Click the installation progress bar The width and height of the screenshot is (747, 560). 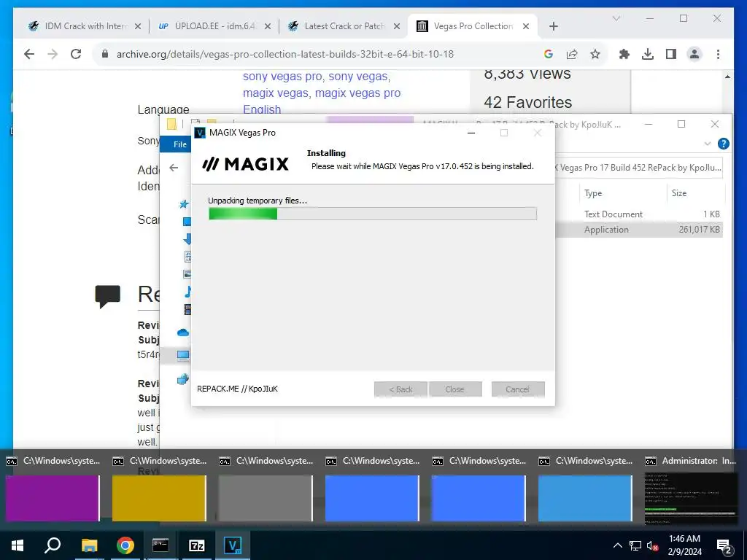click(x=373, y=214)
